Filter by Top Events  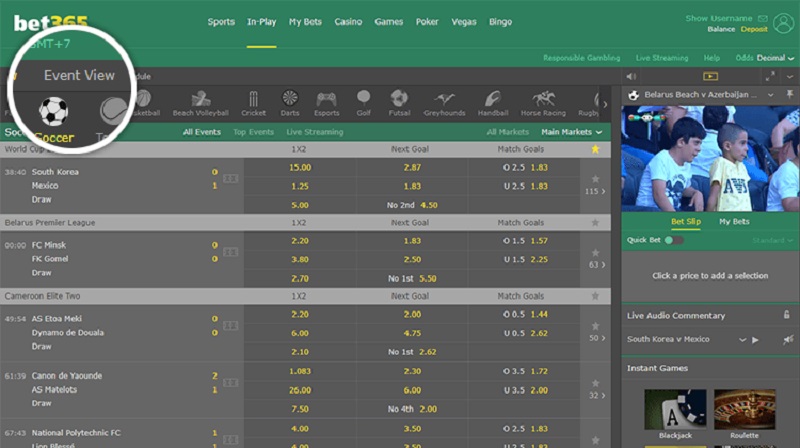pos(253,132)
